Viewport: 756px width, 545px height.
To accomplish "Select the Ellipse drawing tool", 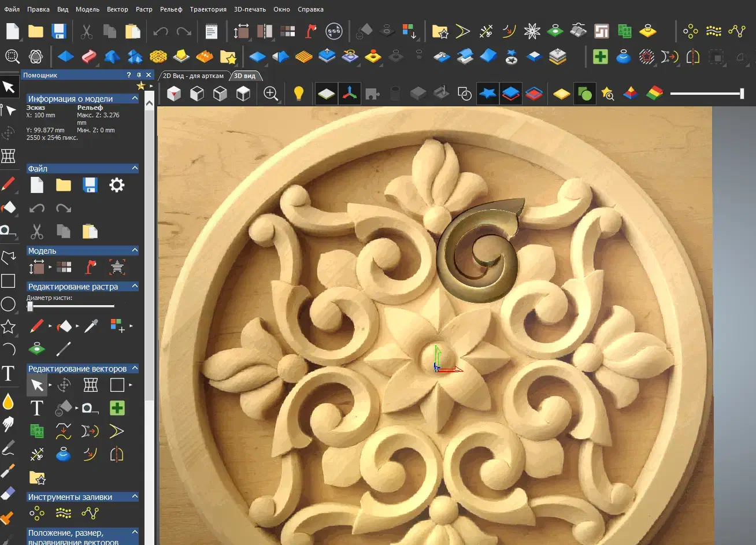I will [x=8, y=304].
